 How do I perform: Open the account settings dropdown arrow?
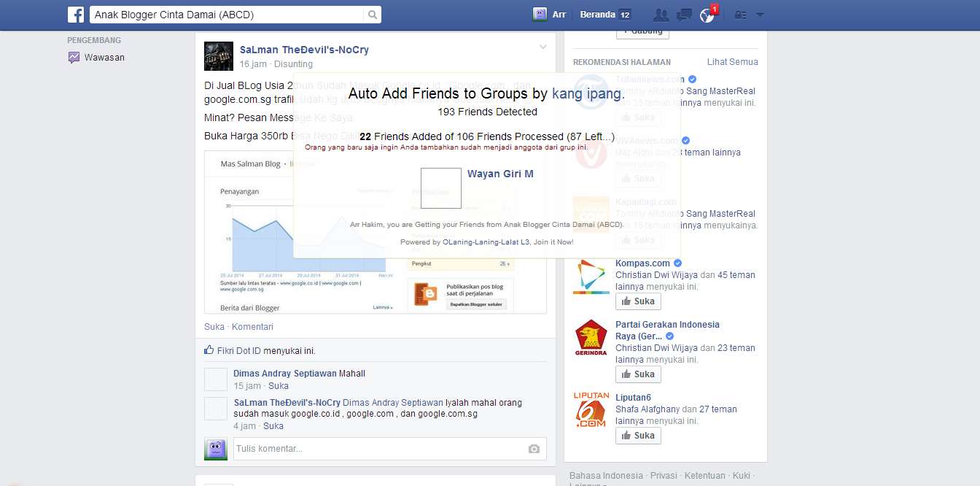[x=760, y=14]
